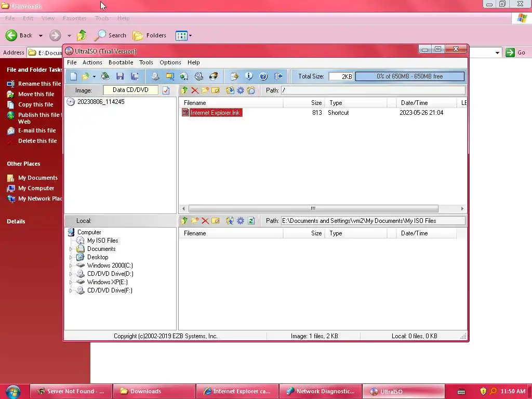
Task: Sort image list by Size column header
Action: [x=303, y=103]
